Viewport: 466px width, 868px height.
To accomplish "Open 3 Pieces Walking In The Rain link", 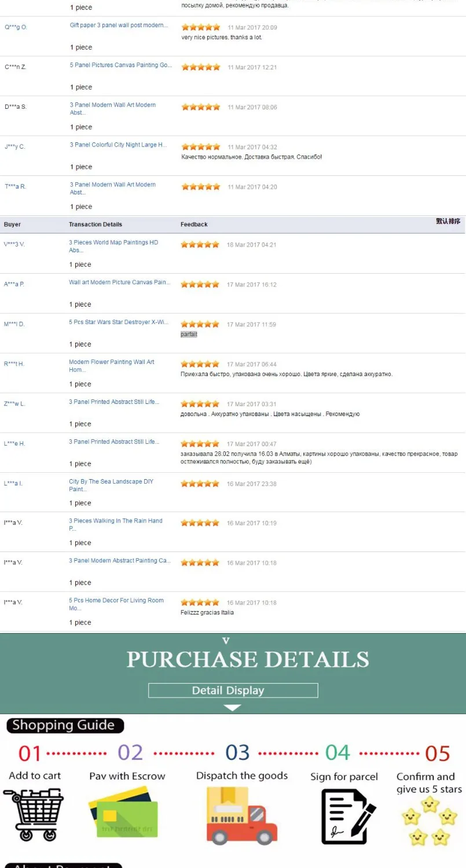I will pyautogui.click(x=116, y=525).
